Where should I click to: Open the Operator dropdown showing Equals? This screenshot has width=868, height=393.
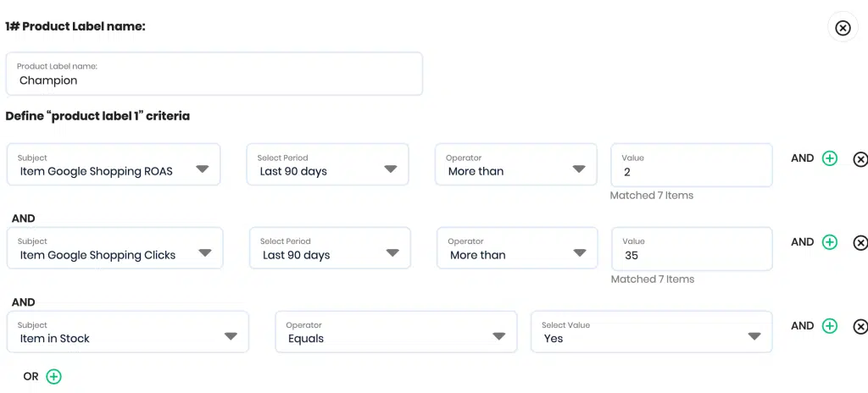click(x=396, y=331)
